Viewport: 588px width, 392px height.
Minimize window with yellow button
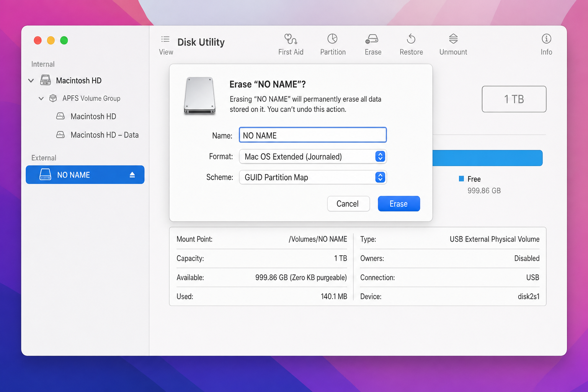tap(51, 40)
